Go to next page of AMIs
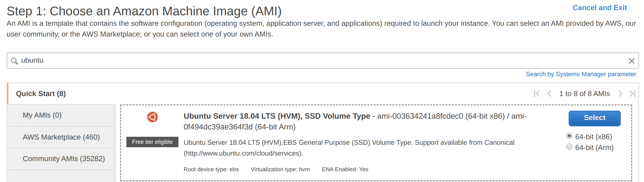 (620, 94)
